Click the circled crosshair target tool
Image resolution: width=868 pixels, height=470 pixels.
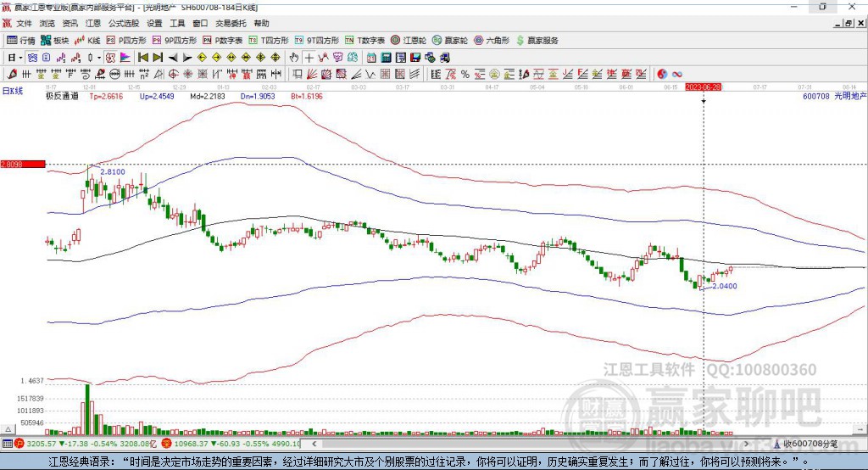pyautogui.click(x=173, y=75)
